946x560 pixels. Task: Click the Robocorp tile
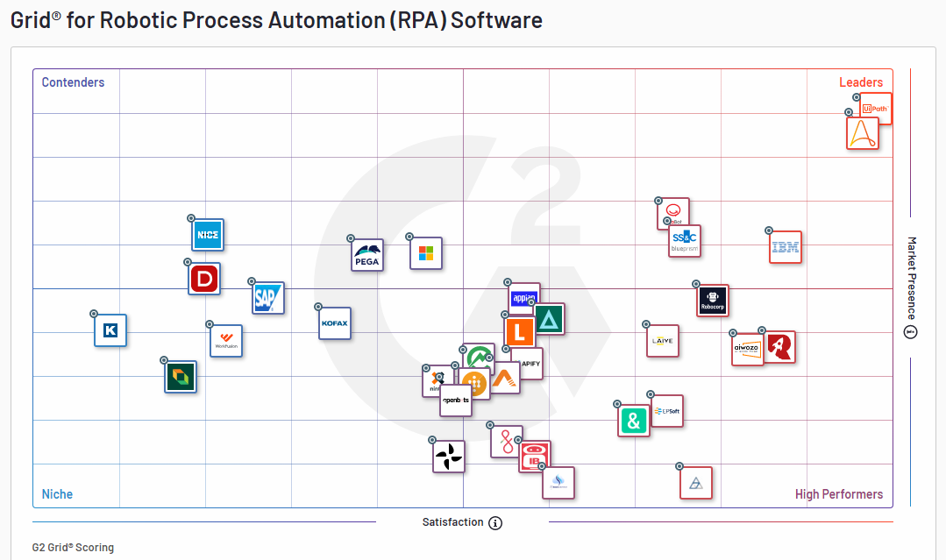(x=713, y=301)
